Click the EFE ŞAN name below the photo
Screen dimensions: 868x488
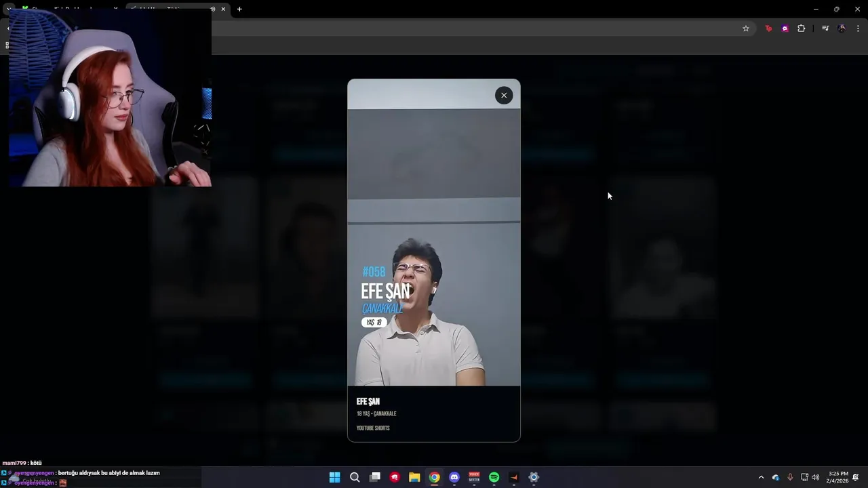point(368,402)
